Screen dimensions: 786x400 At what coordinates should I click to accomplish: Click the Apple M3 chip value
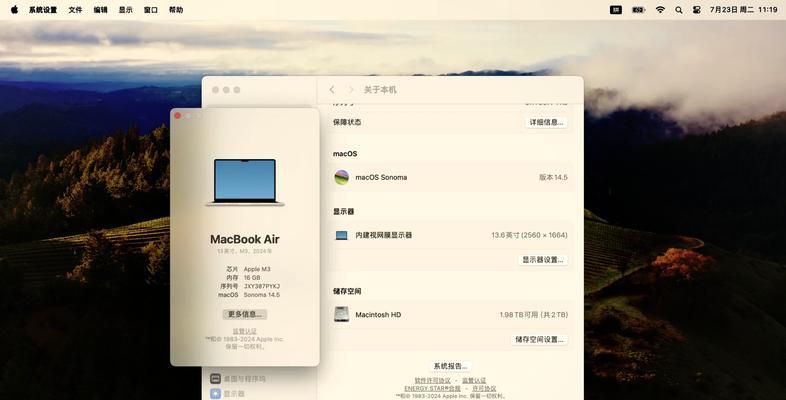click(257, 269)
